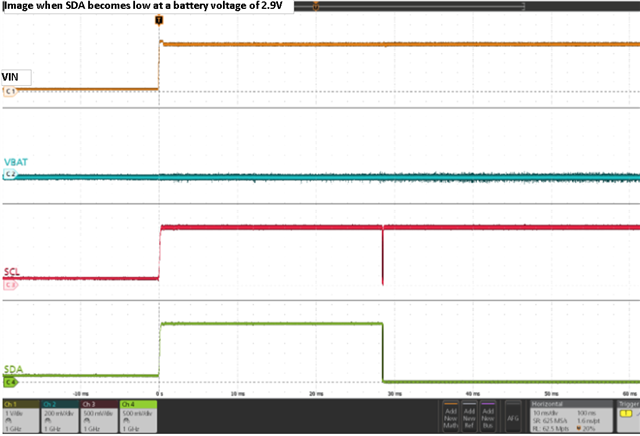Click the Add New Bus button
640x436 pixels.
488,416
